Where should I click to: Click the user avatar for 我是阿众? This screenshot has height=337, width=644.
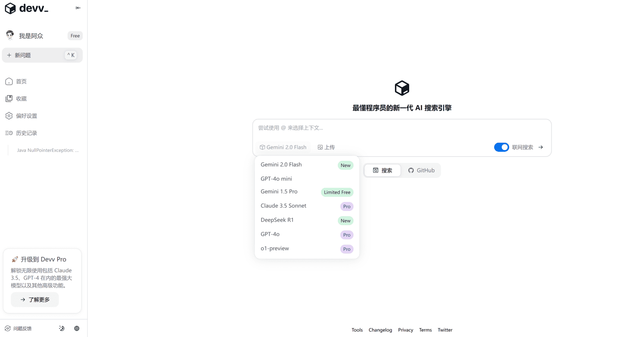(10, 36)
